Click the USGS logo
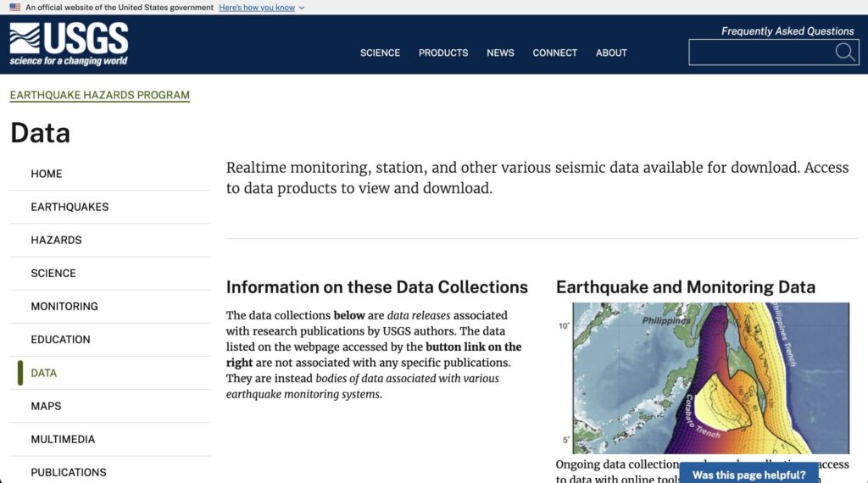 coord(69,44)
